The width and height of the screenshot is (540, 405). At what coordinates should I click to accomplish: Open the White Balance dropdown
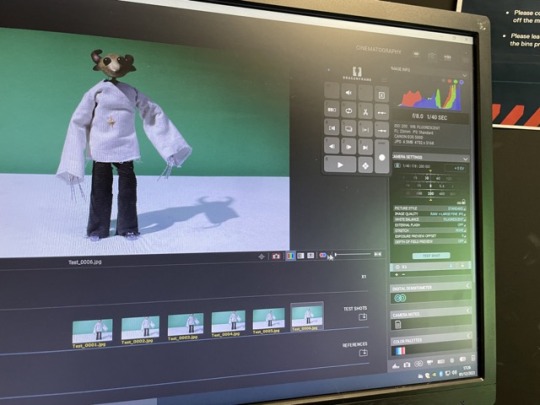(x=430, y=220)
